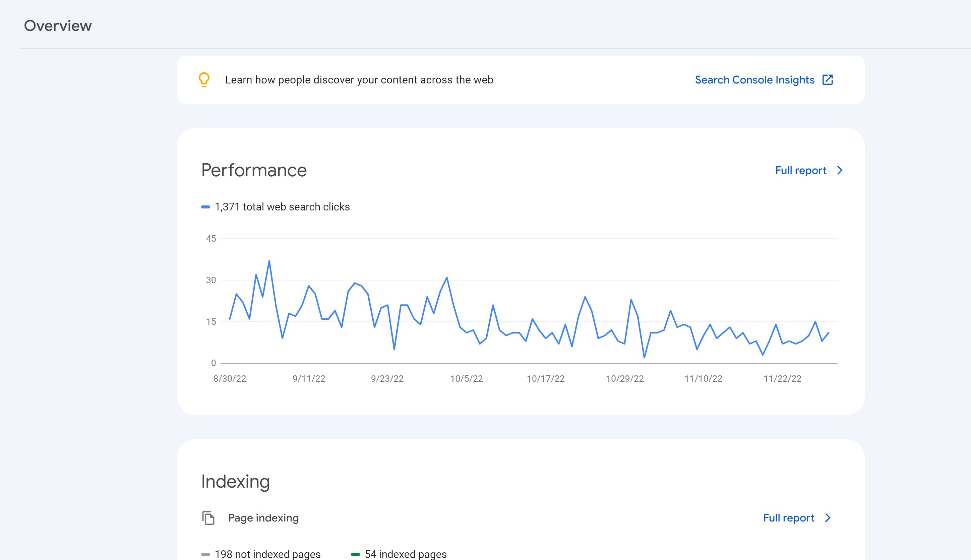Screen dimensions: 971x560
Task: Click the 9/11/22 date axis label
Action: pos(309,378)
